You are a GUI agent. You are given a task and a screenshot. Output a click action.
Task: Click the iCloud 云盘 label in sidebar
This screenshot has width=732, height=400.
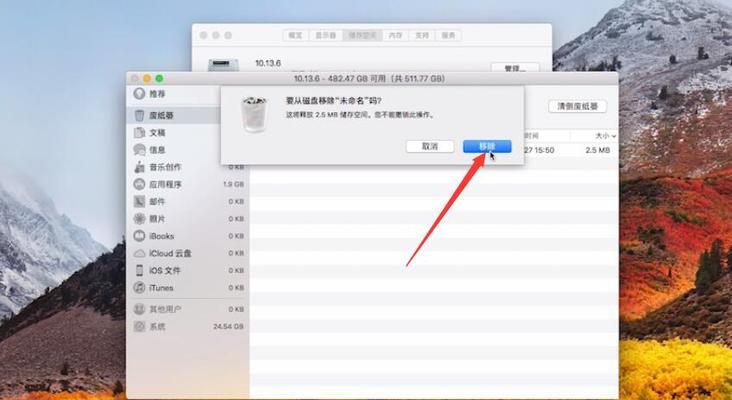(x=170, y=253)
